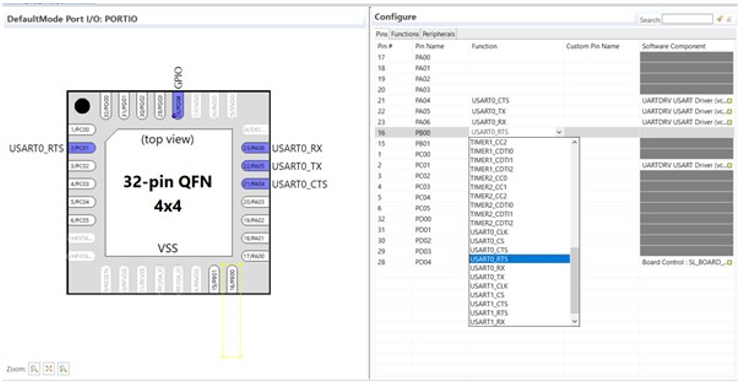Open the PB00 function dropdown arrow

point(559,132)
